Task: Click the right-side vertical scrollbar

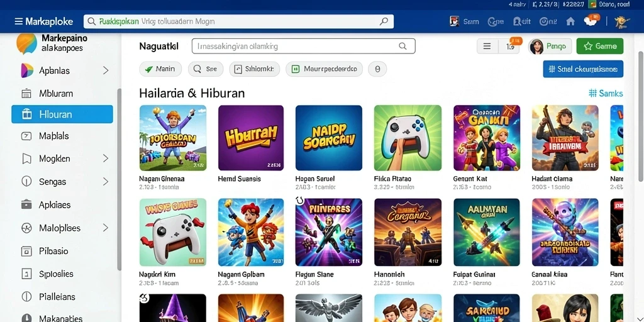Action: pos(641,116)
